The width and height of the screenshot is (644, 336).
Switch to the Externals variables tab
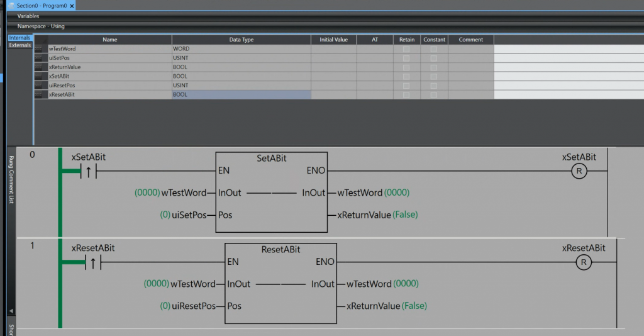tap(19, 45)
